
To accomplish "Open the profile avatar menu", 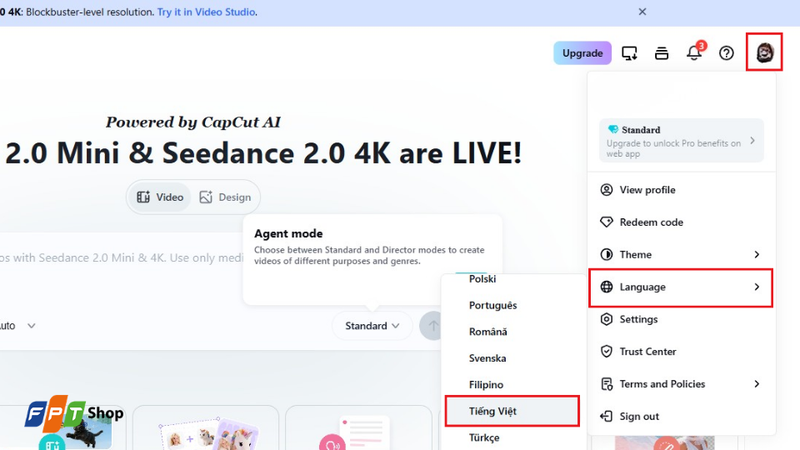I will (764, 53).
